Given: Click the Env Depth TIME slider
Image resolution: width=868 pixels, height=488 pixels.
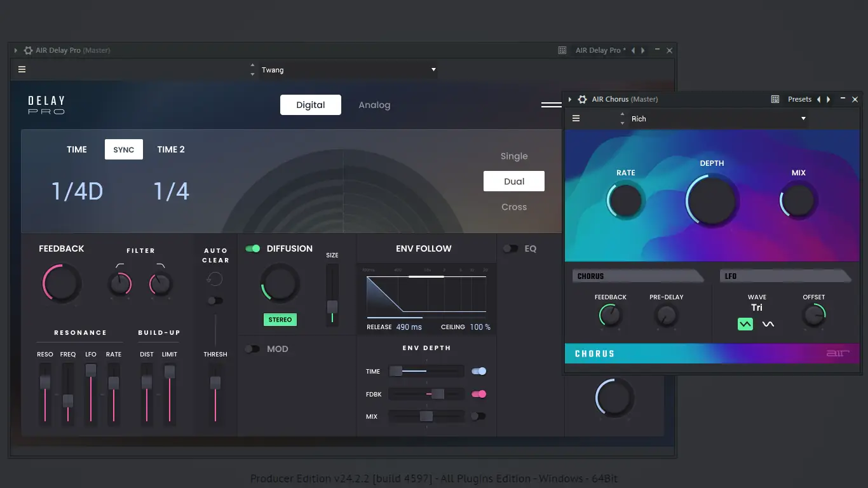Looking at the screenshot, I should click(426, 371).
